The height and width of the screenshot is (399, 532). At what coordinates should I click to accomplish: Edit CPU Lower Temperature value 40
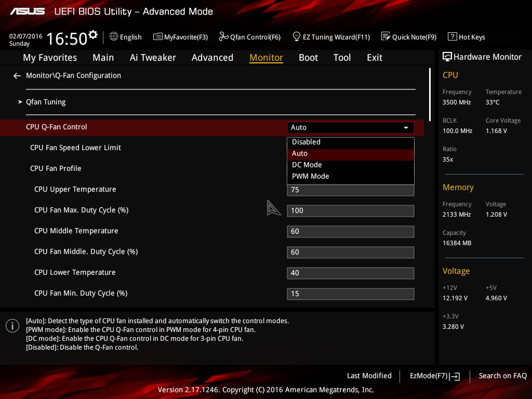tap(351, 273)
